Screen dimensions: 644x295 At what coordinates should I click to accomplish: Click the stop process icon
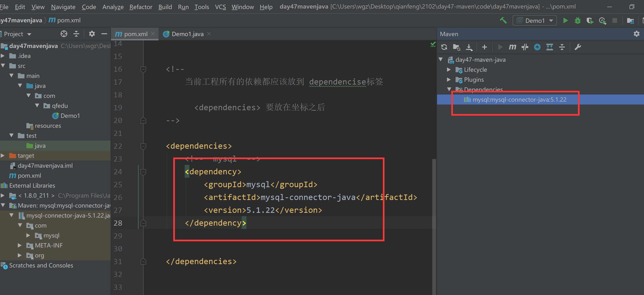tap(615, 20)
